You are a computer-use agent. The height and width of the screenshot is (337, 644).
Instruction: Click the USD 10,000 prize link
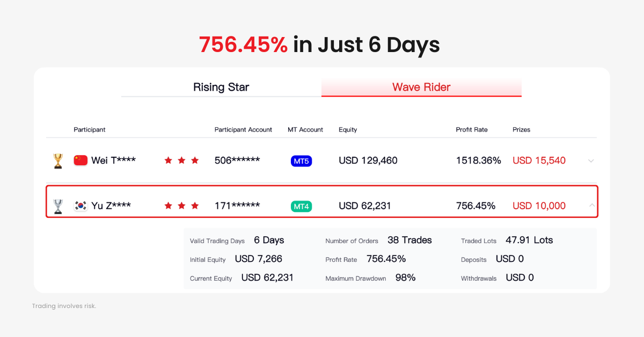click(539, 205)
